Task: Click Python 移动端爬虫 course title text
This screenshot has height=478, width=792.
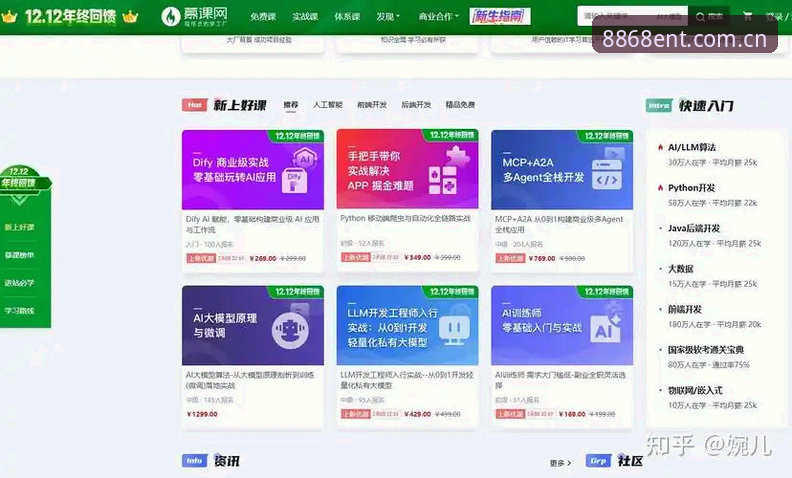Action: [x=405, y=218]
